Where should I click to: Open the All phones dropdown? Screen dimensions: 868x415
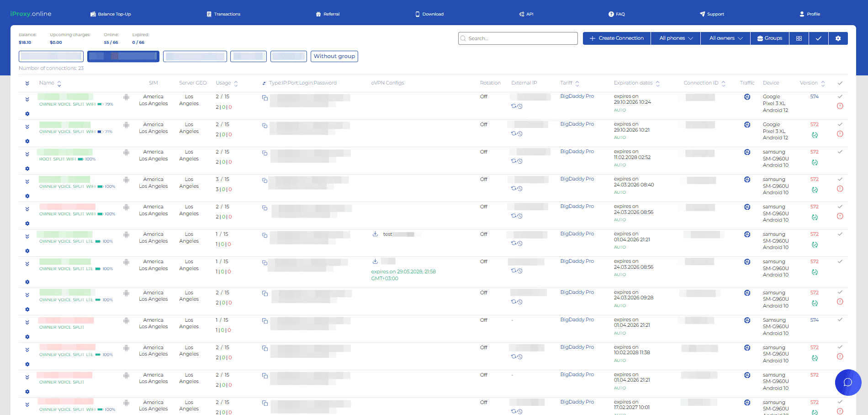[x=676, y=38]
